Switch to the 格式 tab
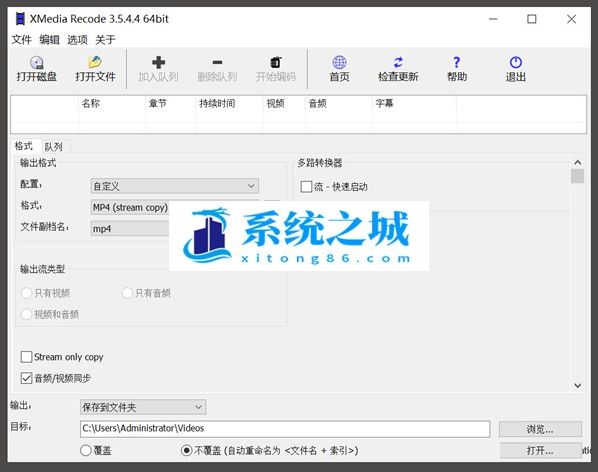598x472 pixels. click(24, 146)
